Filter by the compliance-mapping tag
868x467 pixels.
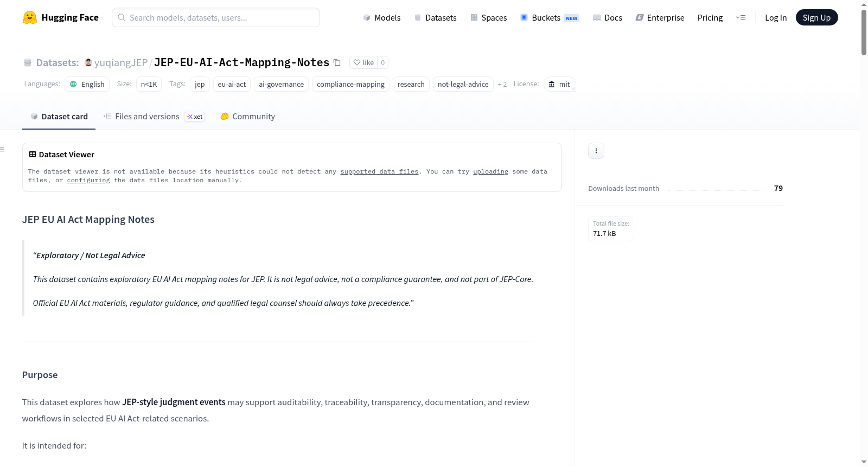(x=350, y=84)
